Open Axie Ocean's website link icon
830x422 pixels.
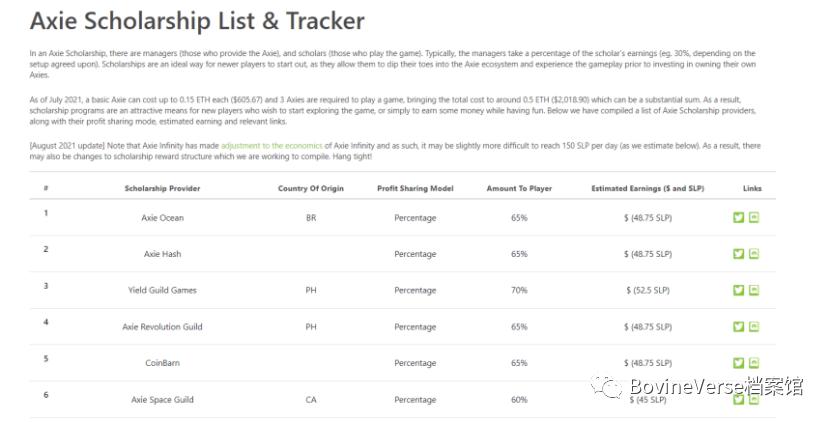pyautogui.click(x=754, y=218)
